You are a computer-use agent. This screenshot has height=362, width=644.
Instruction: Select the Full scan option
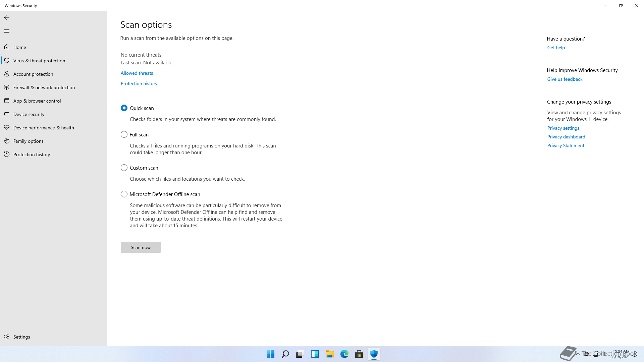[124, 134]
